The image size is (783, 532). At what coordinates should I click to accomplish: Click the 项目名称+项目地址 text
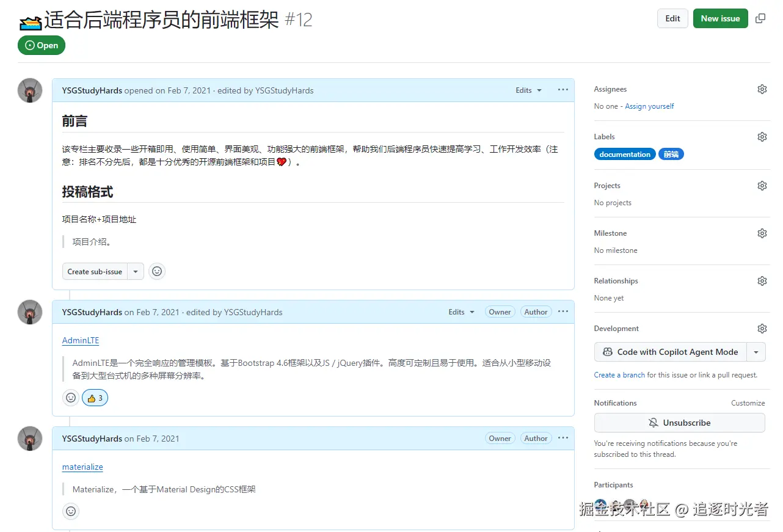99,219
